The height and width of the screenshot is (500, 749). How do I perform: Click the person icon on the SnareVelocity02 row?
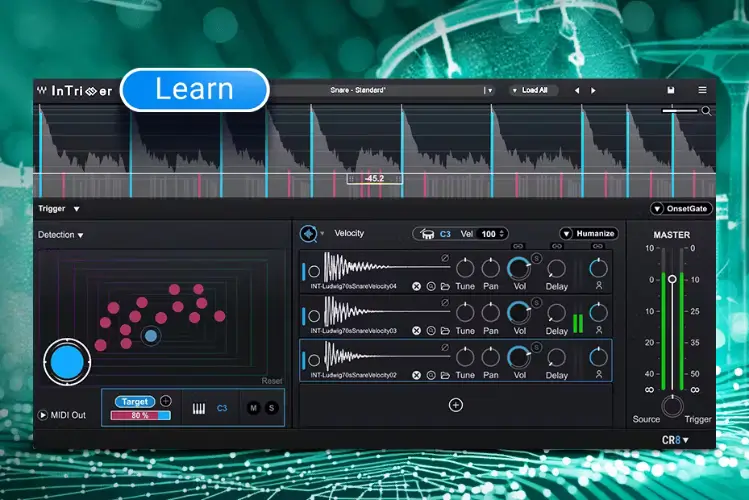[x=599, y=374]
